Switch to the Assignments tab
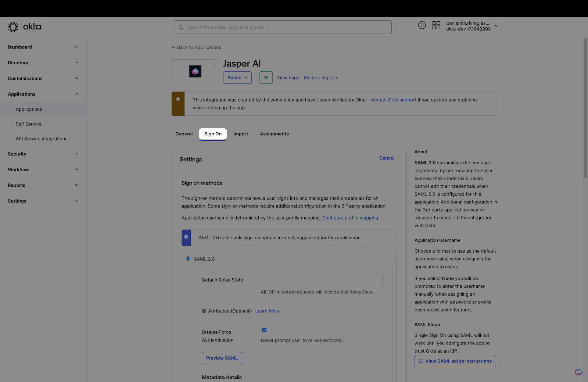Viewport: 588px width, 382px height. [x=274, y=134]
